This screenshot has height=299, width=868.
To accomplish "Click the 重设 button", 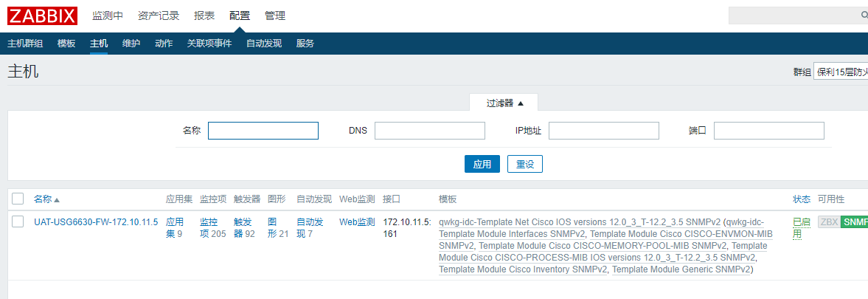I will [x=525, y=165].
